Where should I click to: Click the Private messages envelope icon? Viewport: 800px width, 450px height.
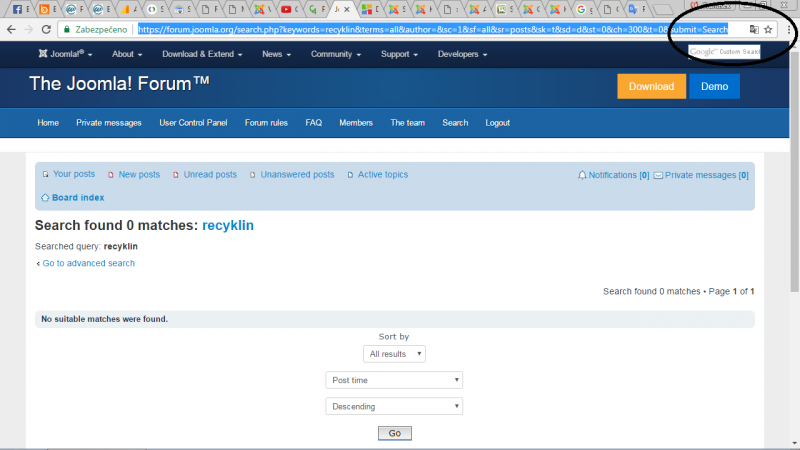pyautogui.click(x=658, y=176)
